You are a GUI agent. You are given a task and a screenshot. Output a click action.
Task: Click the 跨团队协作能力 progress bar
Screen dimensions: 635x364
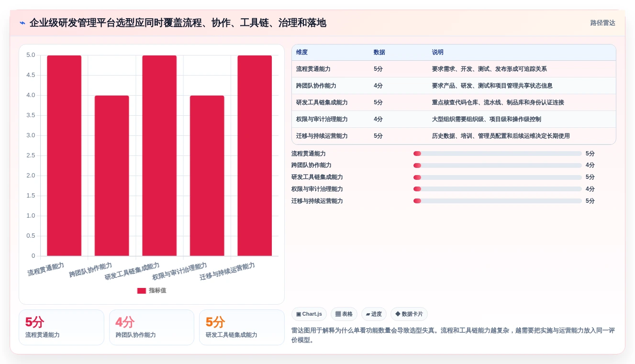498,165
